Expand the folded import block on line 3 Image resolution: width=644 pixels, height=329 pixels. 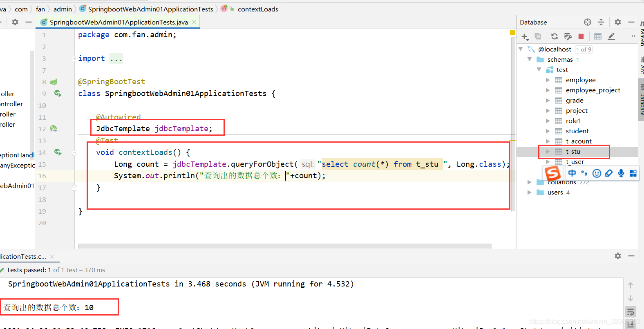tap(74, 58)
